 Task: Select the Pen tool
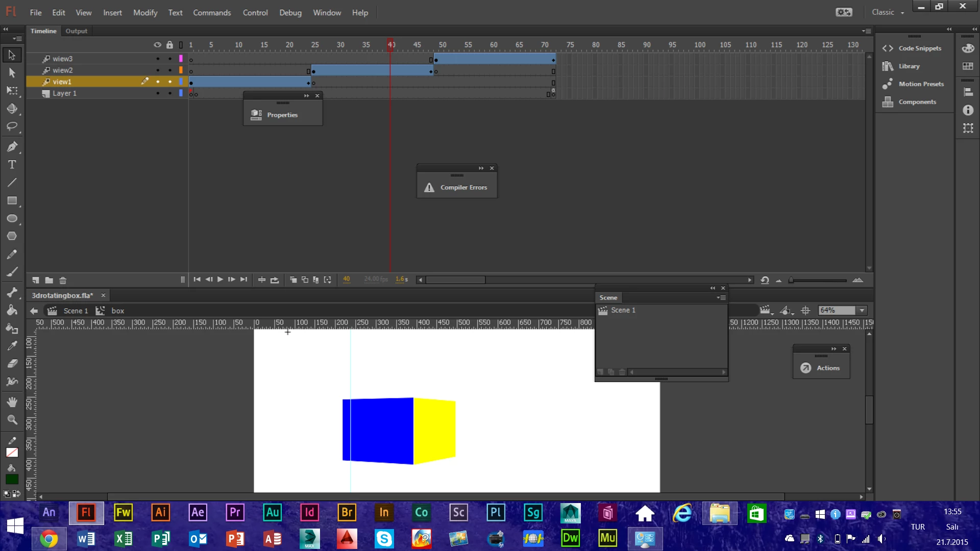point(12,147)
